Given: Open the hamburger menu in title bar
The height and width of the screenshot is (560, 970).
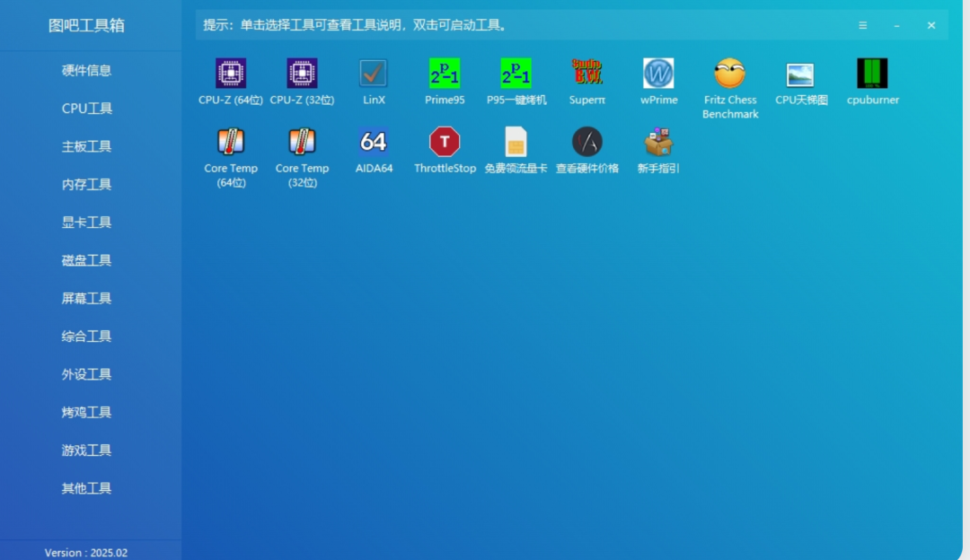Looking at the screenshot, I should pyautogui.click(x=862, y=25).
